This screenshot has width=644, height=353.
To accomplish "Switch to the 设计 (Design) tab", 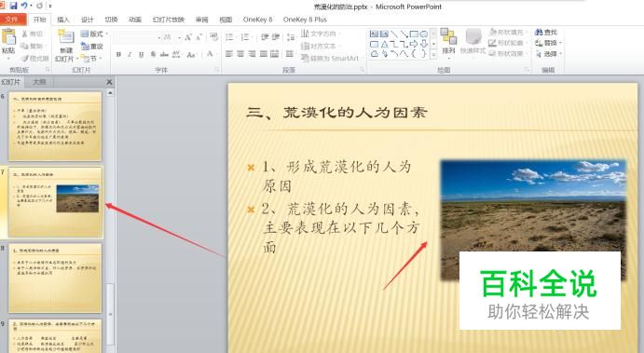I will click(87, 20).
